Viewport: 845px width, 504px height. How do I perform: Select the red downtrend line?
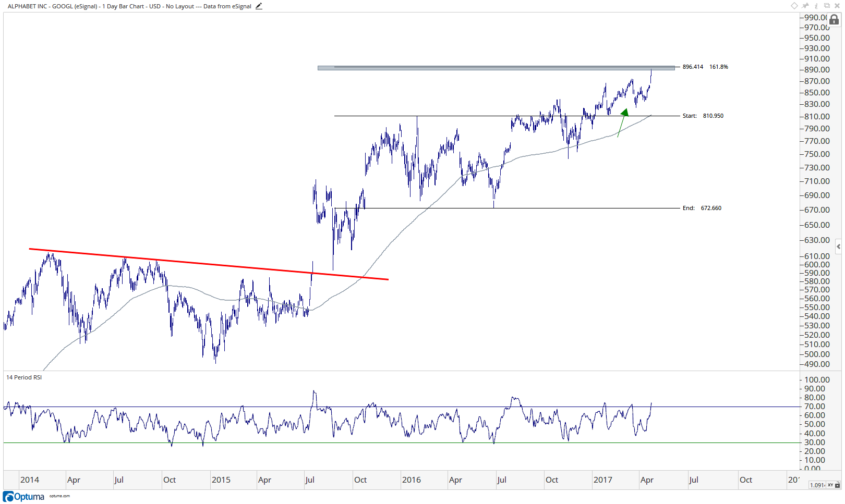[209, 264]
